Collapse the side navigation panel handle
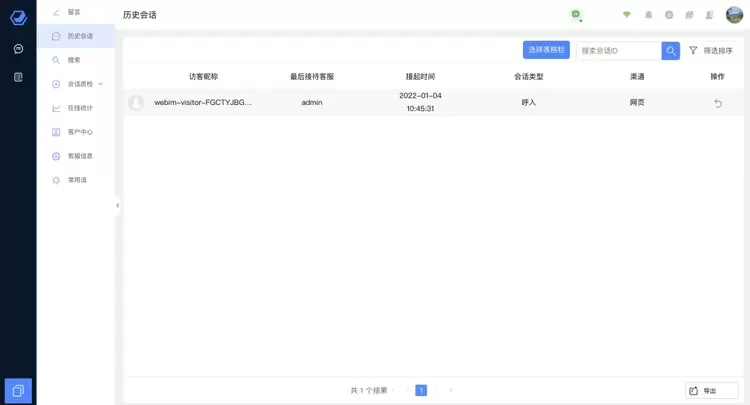Viewport: 750px width, 405px height. pyautogui.click(x=117, y=205)
